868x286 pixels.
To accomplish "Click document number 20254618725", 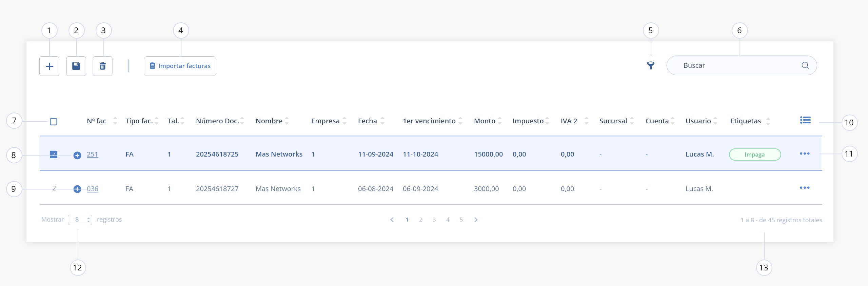I will click(x=217, y=154).
